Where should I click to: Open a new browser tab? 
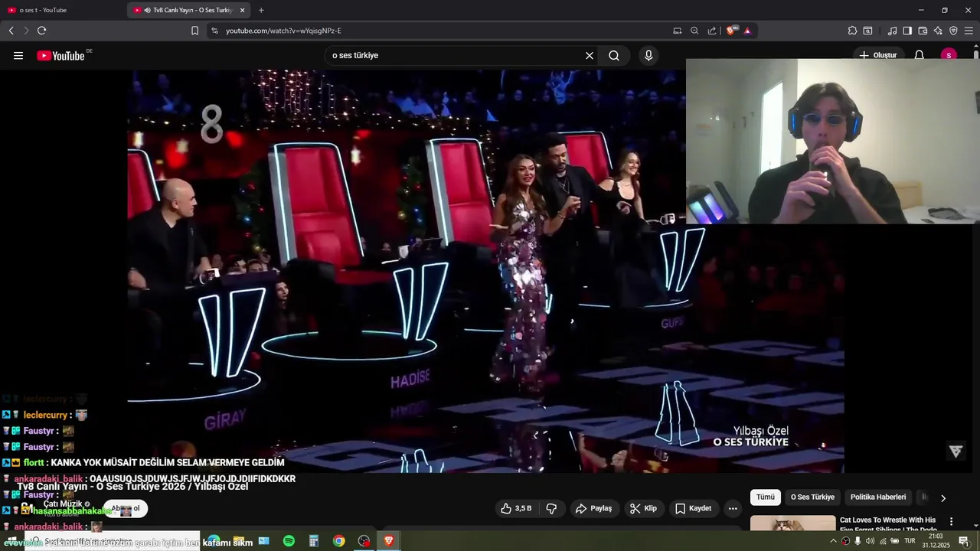(261, 10)
